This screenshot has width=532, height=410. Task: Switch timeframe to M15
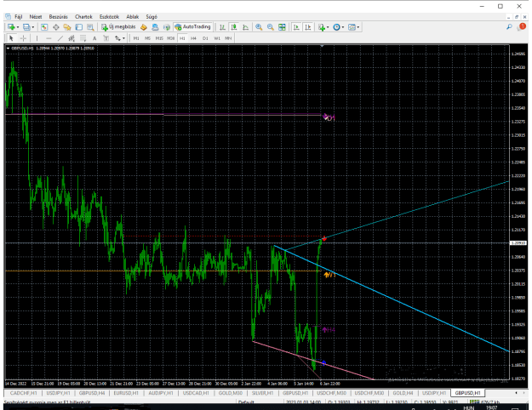159,38
